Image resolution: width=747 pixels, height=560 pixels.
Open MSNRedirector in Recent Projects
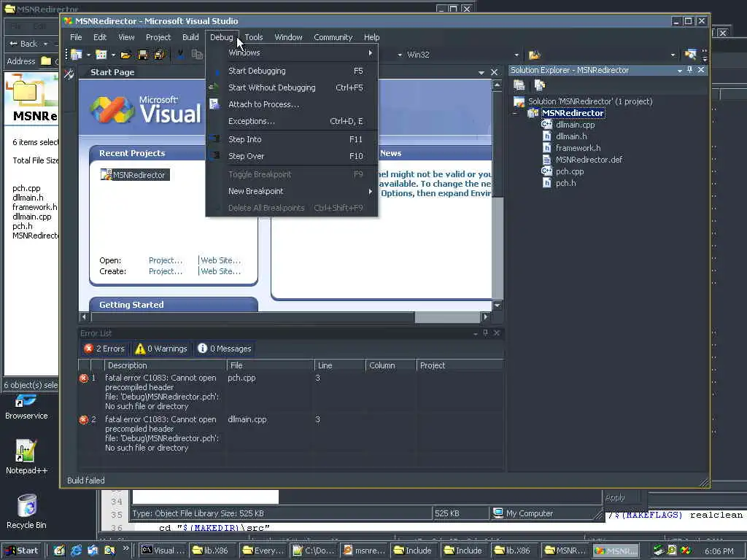(135, 175)
